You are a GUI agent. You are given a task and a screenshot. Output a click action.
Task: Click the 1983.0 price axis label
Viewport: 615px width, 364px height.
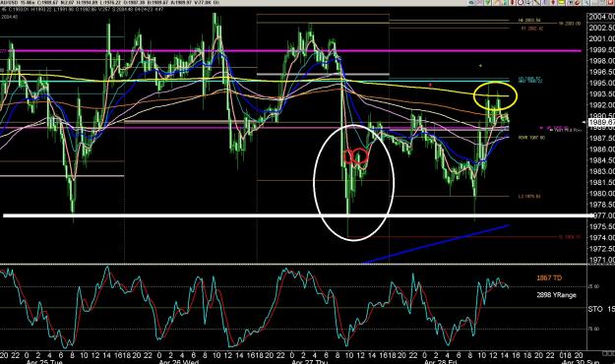click(x=601, y=171)
